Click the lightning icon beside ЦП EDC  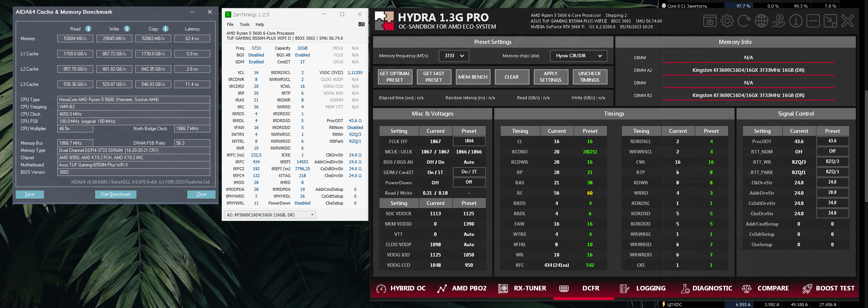664,305
